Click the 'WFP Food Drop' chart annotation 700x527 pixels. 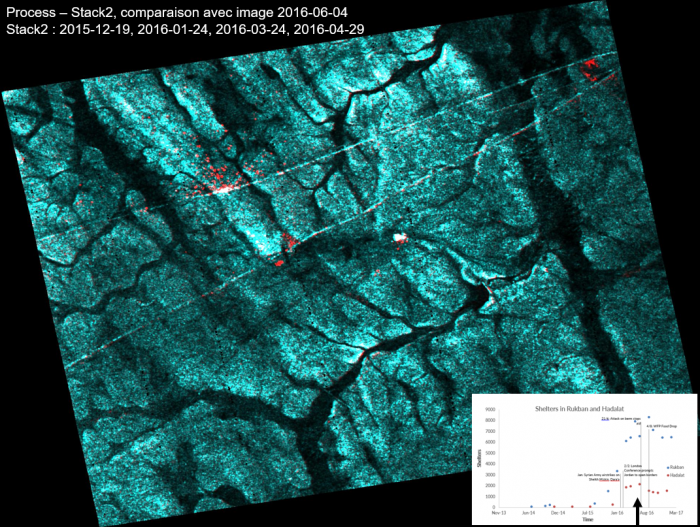pos(663,427)
